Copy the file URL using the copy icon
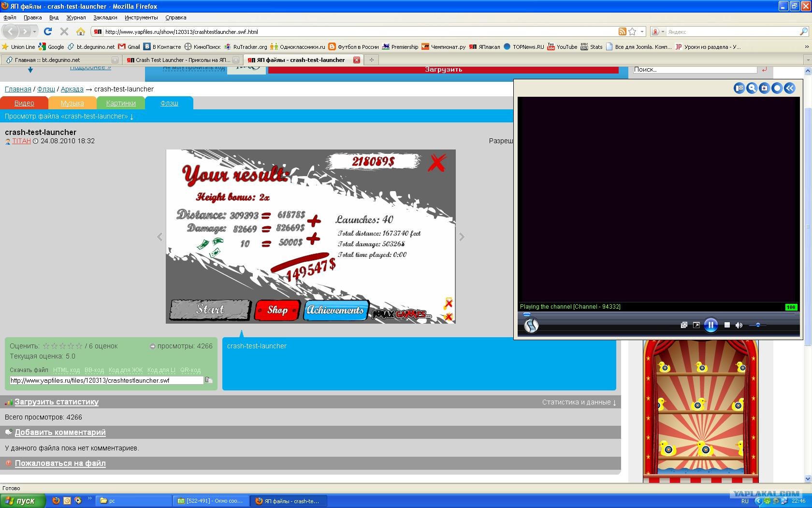This screenshot has height=508, width=812. click(x=209, y=380)
